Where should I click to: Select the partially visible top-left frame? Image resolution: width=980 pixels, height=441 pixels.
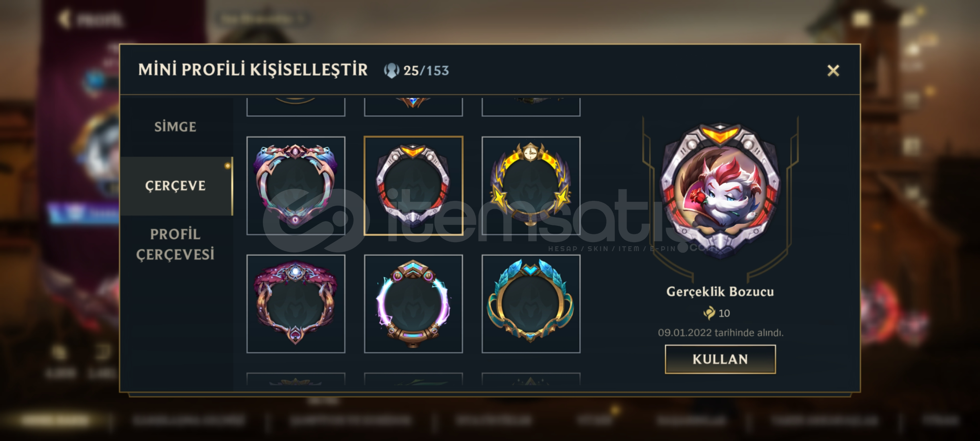(x=296, y=107)
